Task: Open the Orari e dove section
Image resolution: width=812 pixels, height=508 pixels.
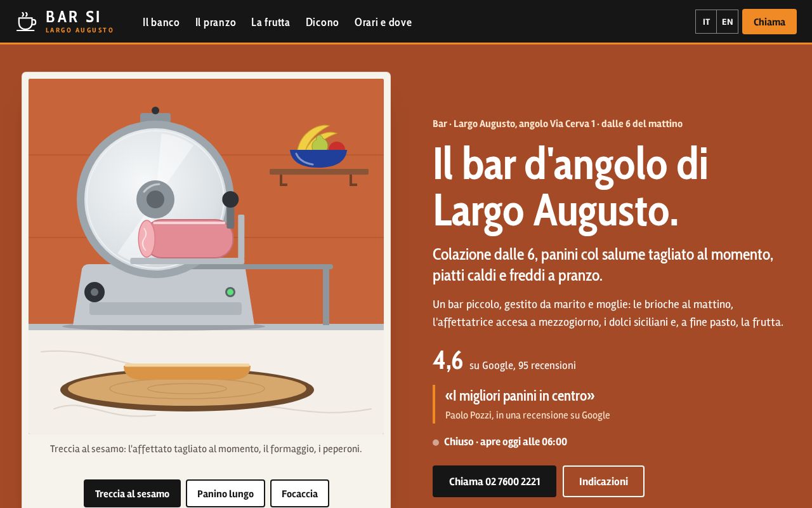Action: tap(383, 22)
